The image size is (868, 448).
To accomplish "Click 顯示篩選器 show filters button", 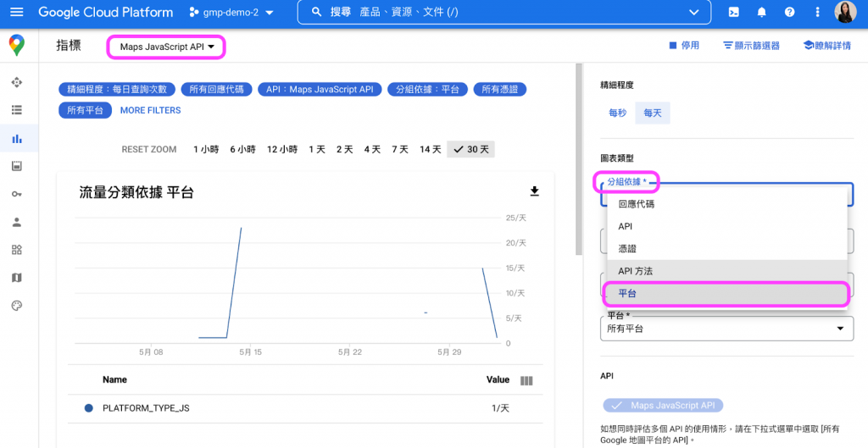I will coord(751,46).
